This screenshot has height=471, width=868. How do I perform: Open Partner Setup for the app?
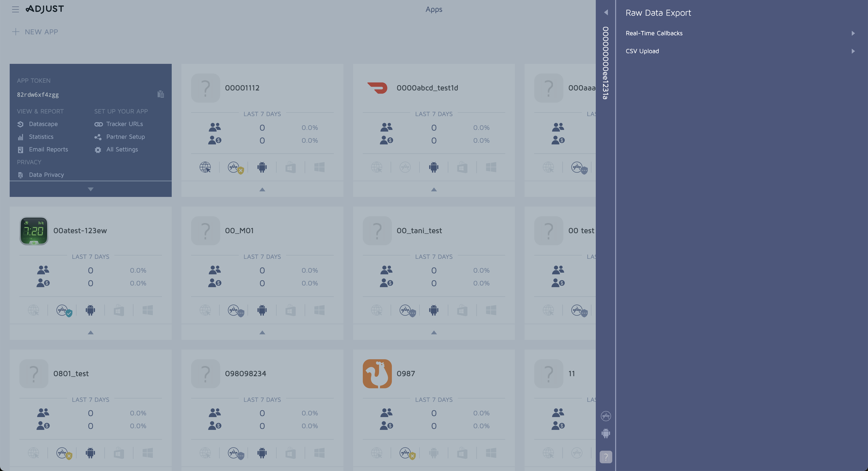(125, 137)
